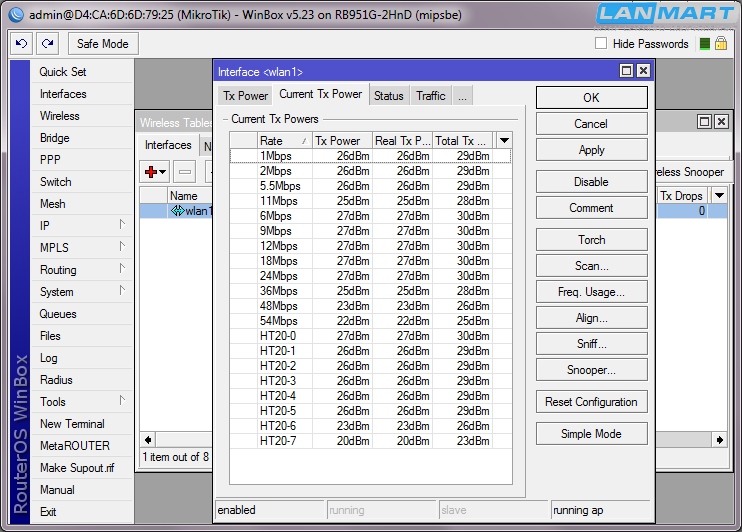This screenshot has width=742, height=532.
Task: Toggle the Hide Passwords checkbox
Action: [601, 44]
